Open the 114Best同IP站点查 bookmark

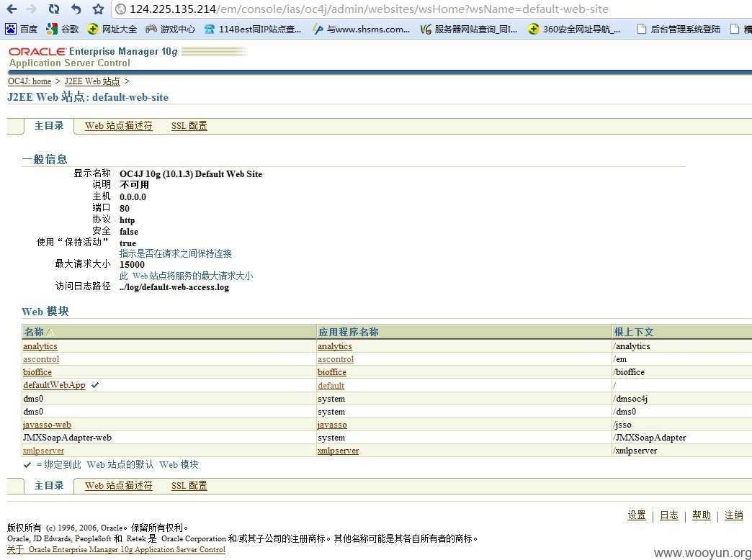(x=253, y=30)
